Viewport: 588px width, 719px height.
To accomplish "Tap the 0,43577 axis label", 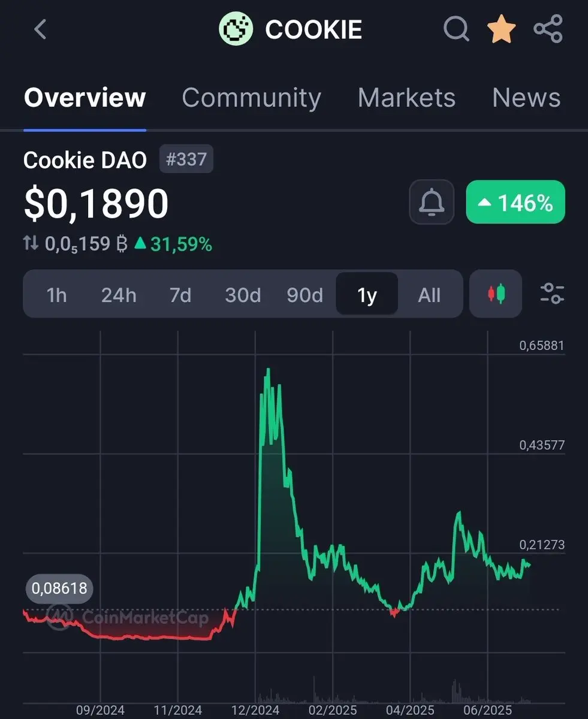I will 542,445.
